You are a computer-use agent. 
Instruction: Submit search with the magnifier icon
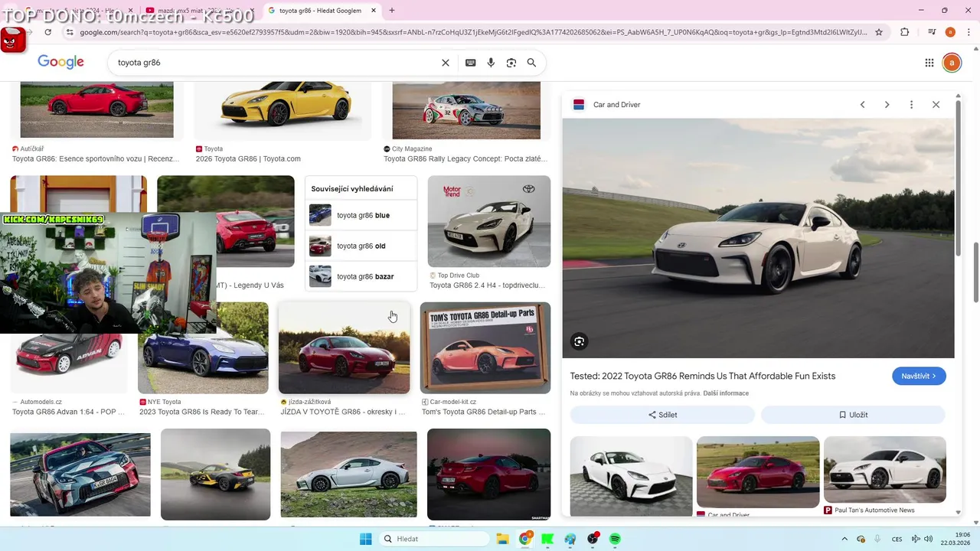(531, 63)
